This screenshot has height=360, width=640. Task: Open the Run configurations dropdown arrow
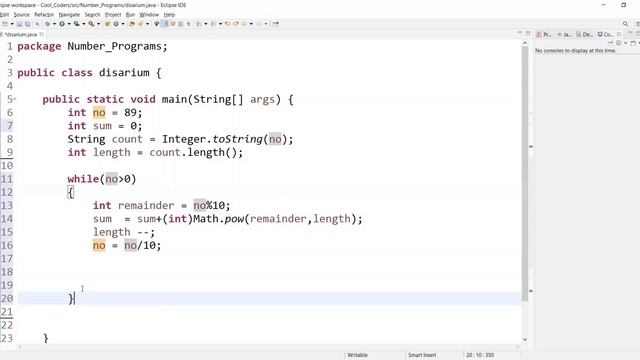tap(69, 24)
